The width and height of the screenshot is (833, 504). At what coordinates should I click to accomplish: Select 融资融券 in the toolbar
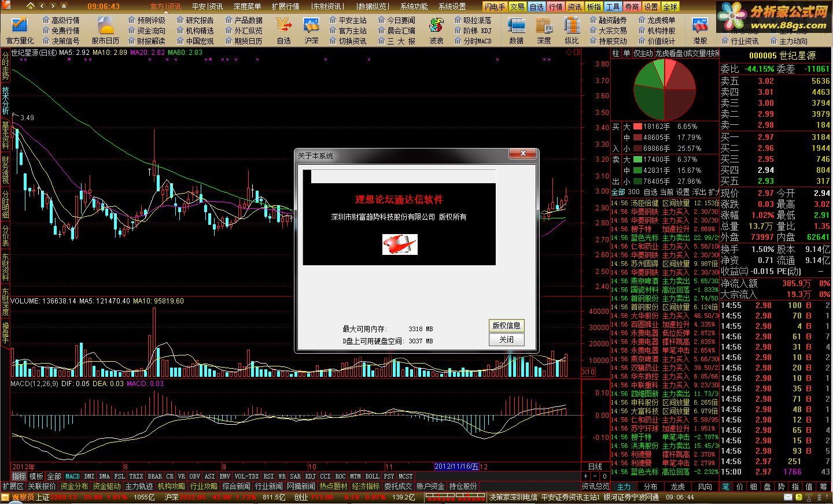pos(608,20)
